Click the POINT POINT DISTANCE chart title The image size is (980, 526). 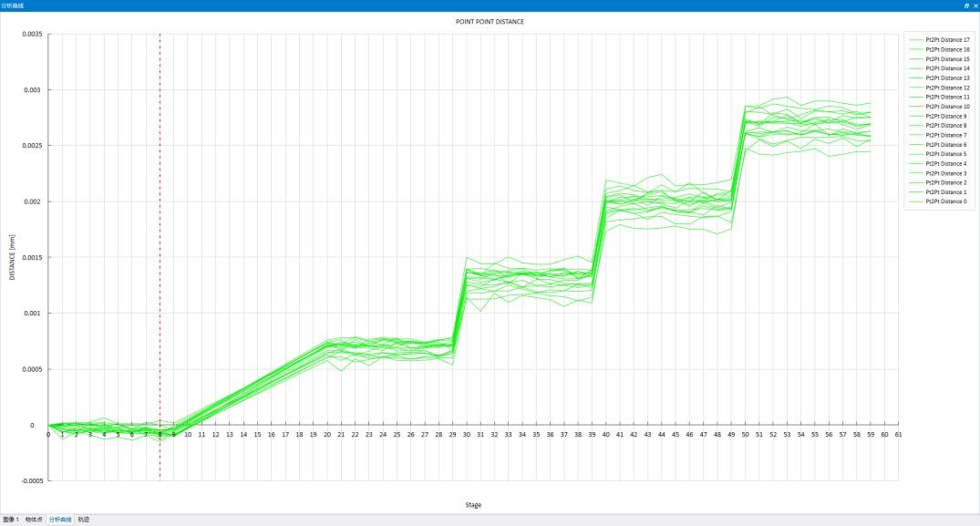pyautogui.click(x=490, y=21)
